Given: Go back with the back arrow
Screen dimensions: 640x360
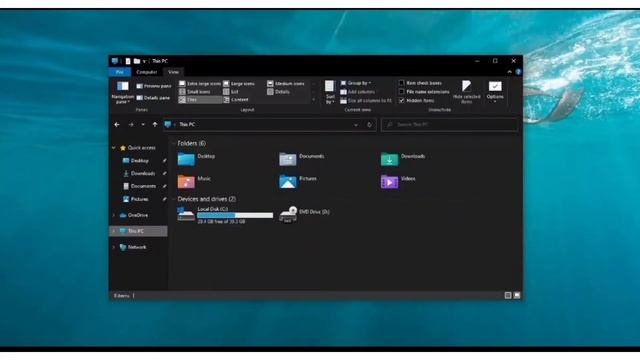Looking at the screenshot, I should pyautogui.click(x=117, y=124).
